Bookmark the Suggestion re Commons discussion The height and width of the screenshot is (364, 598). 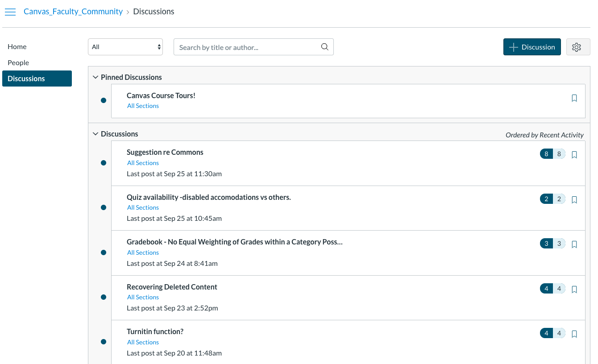tap(574, 155)
